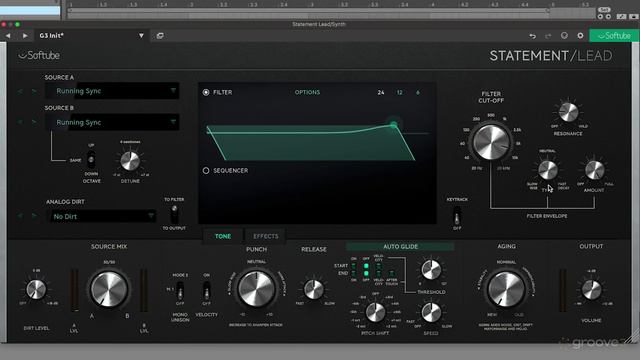Click the filter envelope Type knob
640x360 pixels.
pos(548,170)
